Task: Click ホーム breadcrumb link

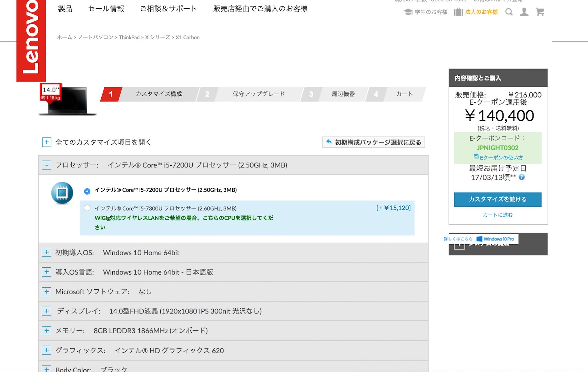Action: 64,37
